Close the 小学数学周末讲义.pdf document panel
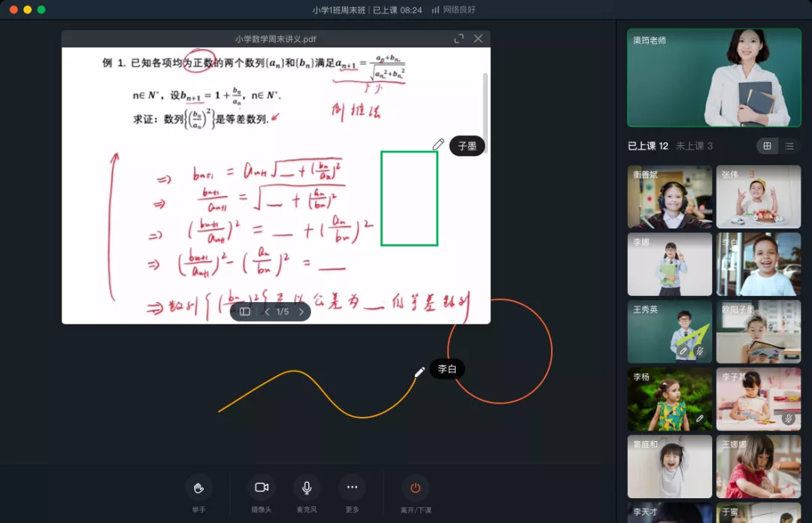Screen dimensions: 812x523 478,39
